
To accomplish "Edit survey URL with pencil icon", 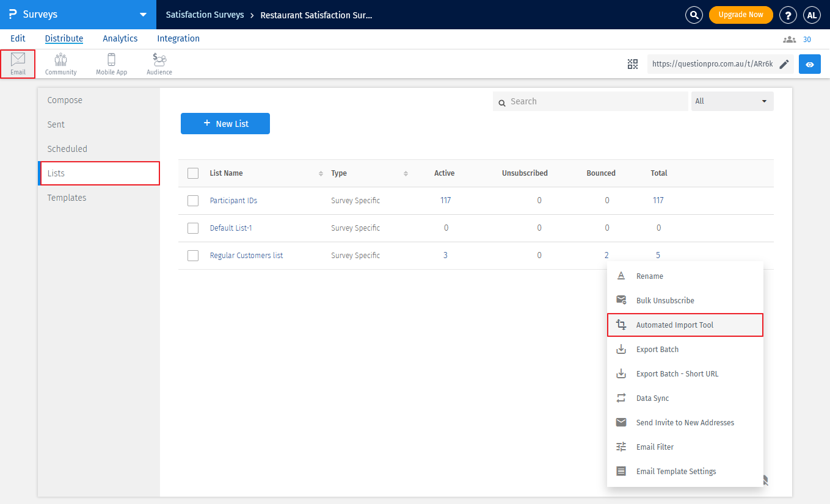I will point(784,64).
